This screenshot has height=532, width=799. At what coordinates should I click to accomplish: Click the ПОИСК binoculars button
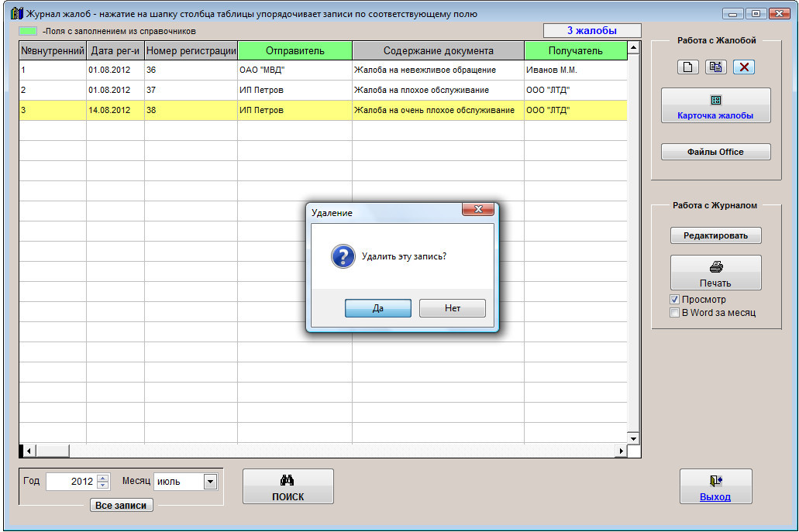[288, 486]
